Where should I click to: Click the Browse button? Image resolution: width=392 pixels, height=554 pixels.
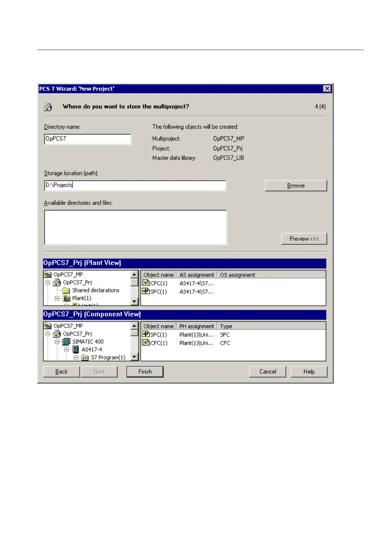(x=296, y=186)
